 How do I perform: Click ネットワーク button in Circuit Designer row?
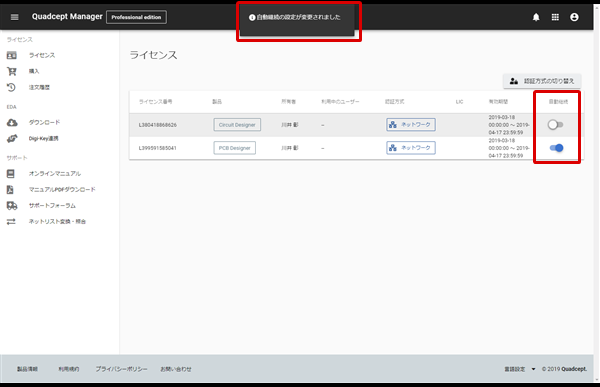click(x=411, y=125)
